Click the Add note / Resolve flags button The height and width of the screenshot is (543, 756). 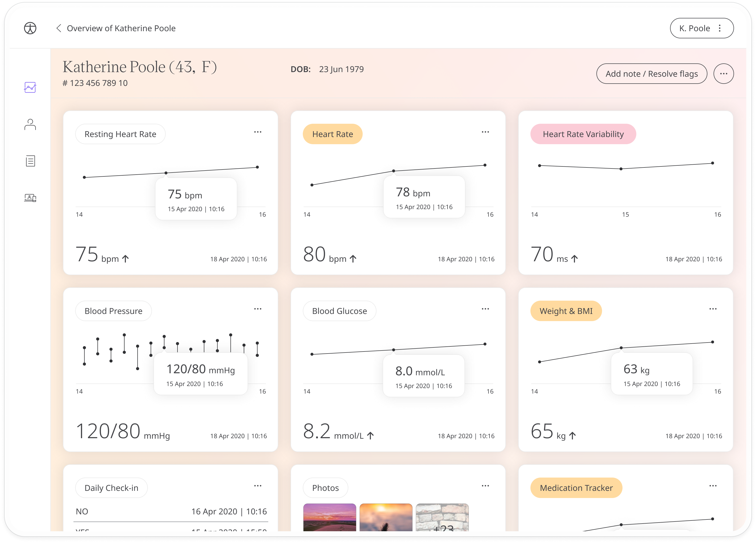click(x=651, y=73)
